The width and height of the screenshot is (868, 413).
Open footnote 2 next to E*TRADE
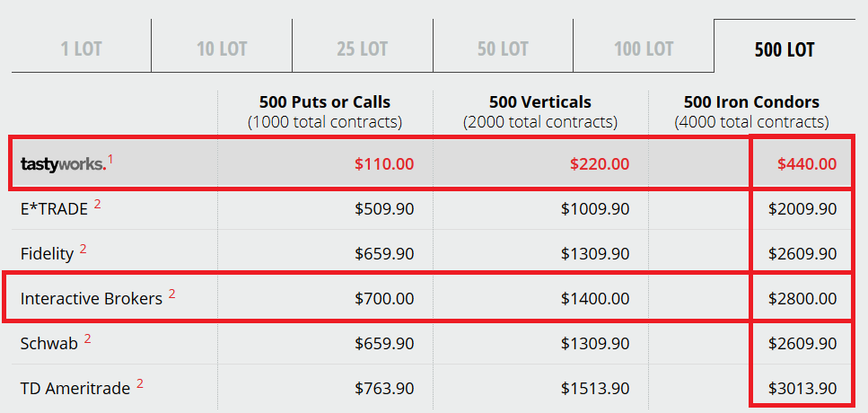98,204
